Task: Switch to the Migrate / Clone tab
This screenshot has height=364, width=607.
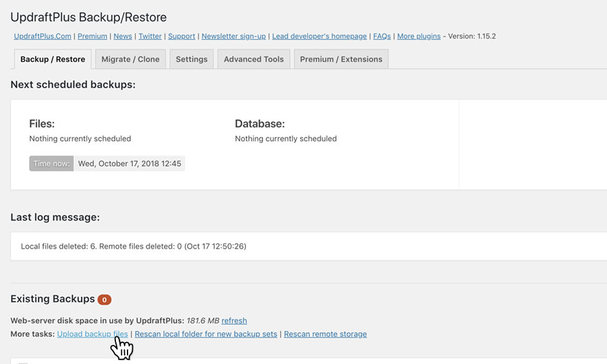Action: (130, 59)
